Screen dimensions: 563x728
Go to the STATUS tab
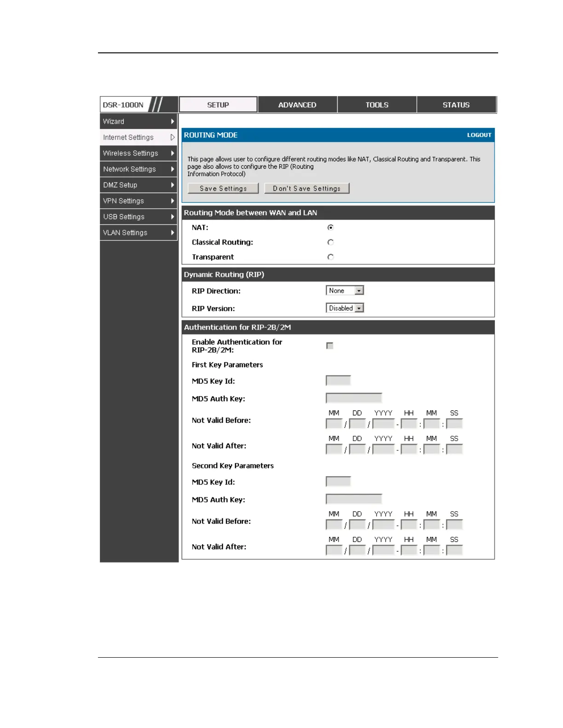[x=456, y=105]
